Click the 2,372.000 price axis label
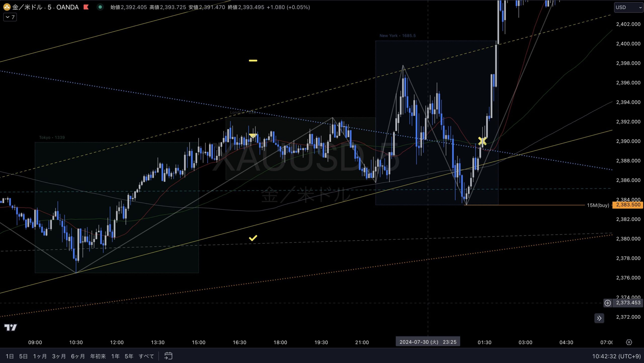Screen dimensions: 644x363 click(x=628, y=317)
